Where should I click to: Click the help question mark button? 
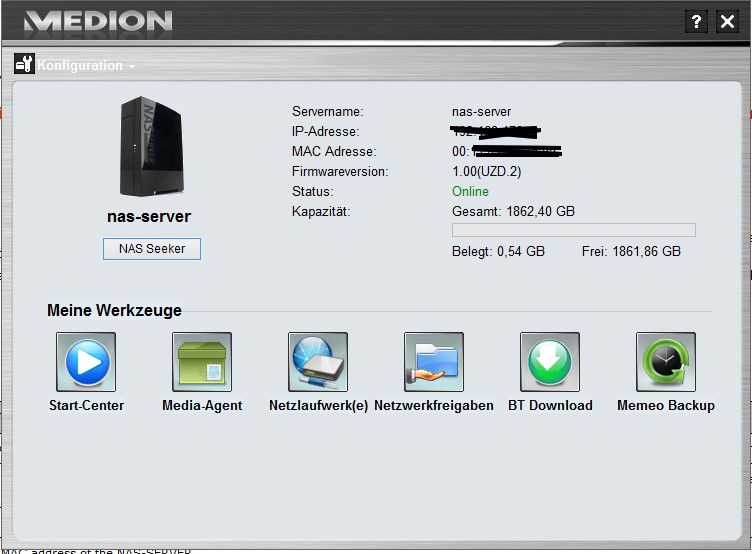[x=696, y=22]
